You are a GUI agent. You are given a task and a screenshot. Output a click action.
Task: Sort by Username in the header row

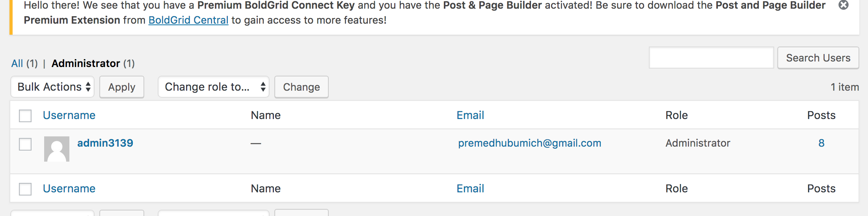pos(69,115)
